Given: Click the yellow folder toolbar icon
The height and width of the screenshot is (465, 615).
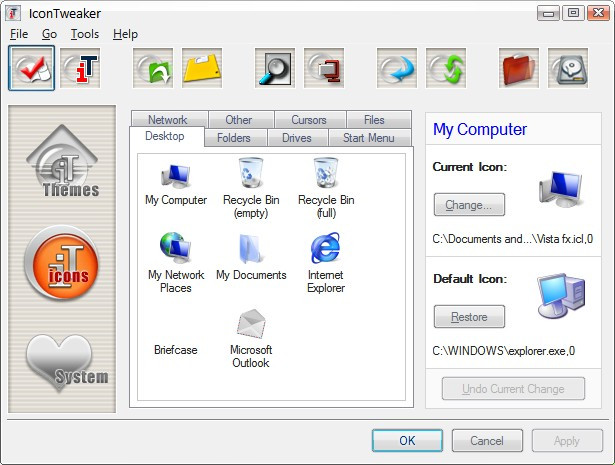Looking at the screenshot, I should tap(202, 68).
